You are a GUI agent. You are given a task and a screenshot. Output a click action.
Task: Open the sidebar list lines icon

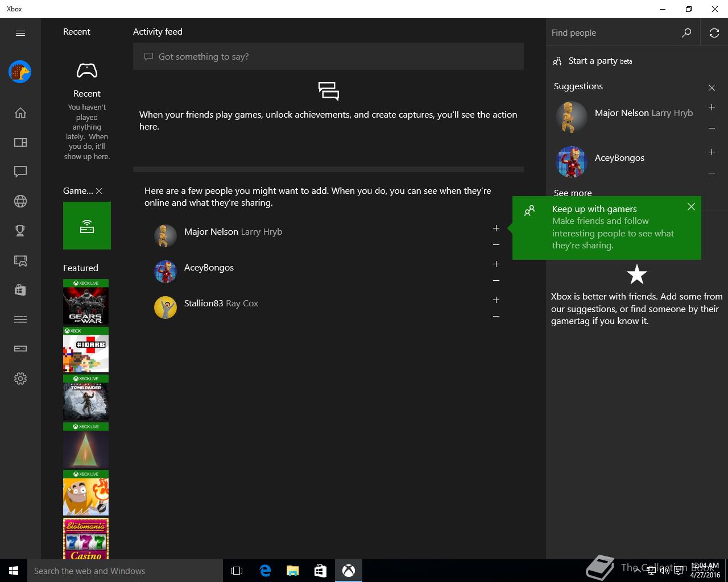[x=20, y=319]
